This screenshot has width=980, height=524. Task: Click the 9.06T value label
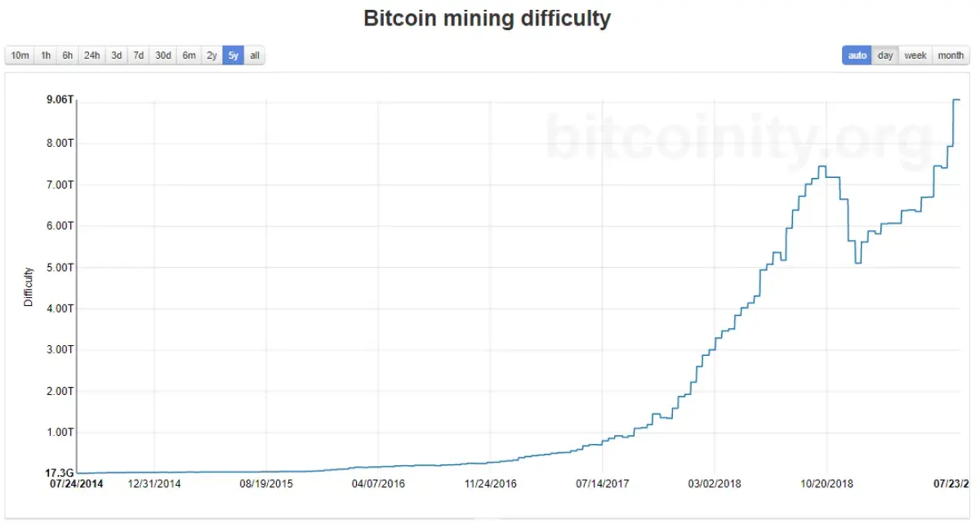tap(58, 98)
